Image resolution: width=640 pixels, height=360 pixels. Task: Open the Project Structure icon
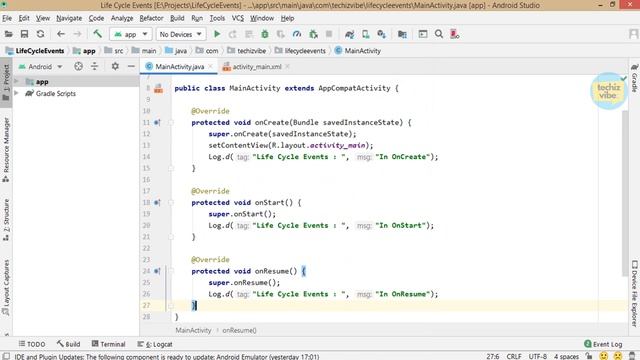[x=402, y=34]
